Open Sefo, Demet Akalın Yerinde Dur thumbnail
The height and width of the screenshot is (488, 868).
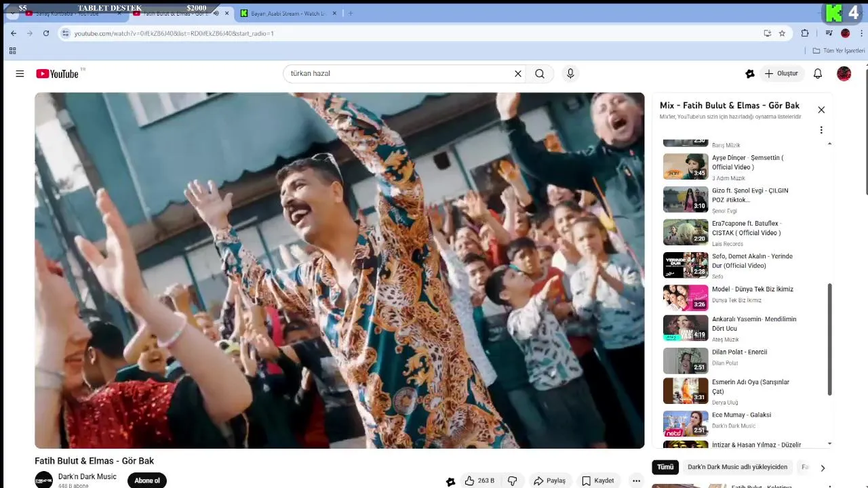[x=686, y=265]
